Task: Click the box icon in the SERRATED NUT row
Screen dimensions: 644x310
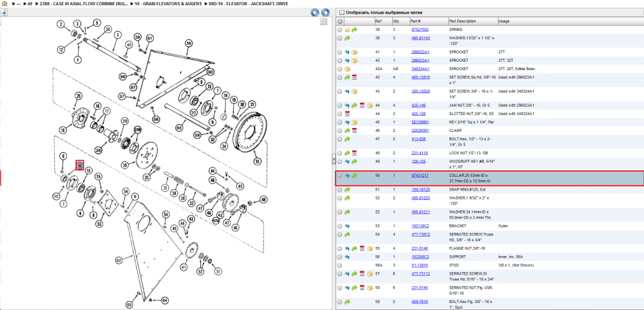Action: pos(369,287)
